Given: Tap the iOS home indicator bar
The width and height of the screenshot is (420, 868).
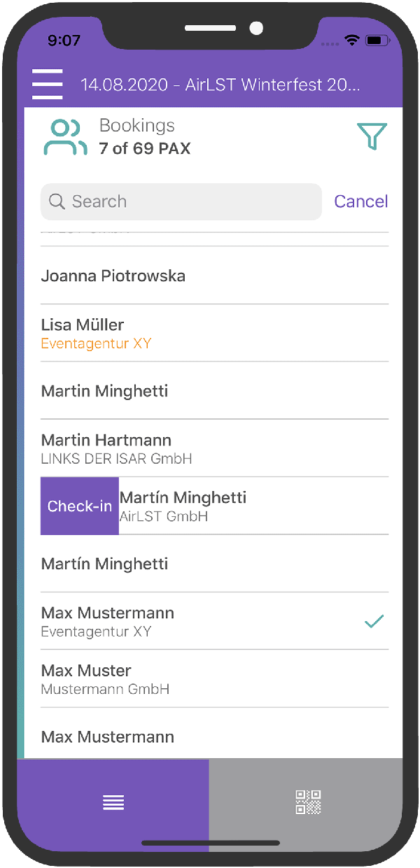Looking at the screenshot, I should (x=210, y=844).
